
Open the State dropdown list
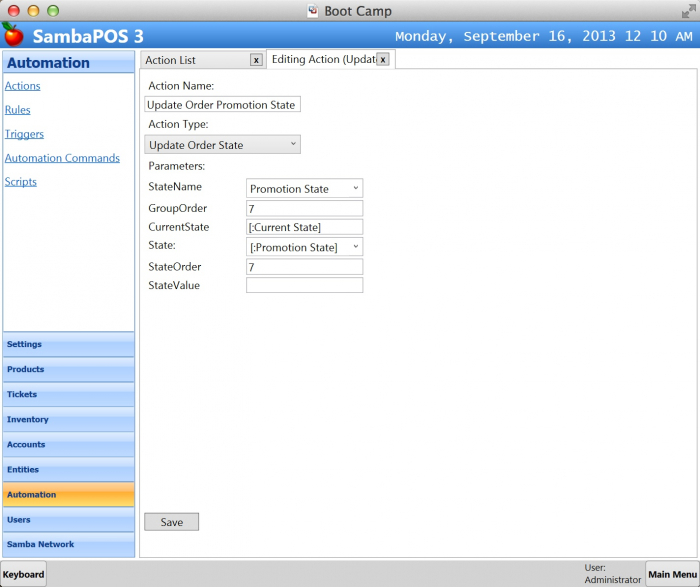304,247
